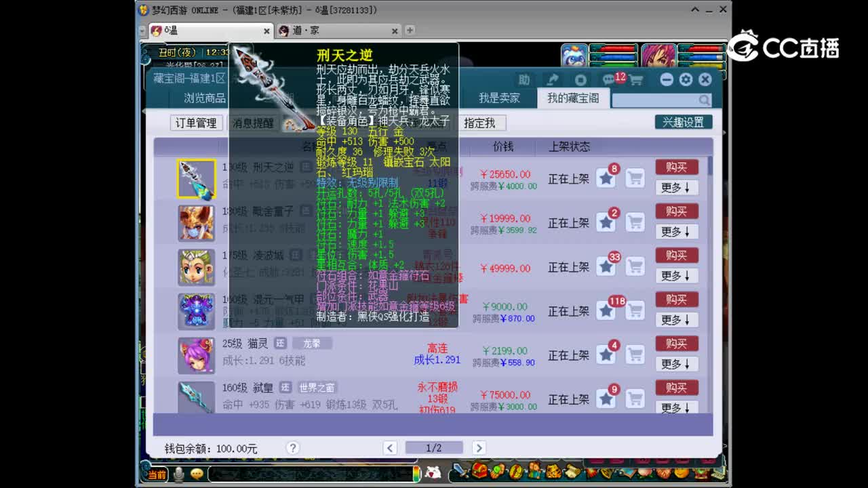Click the sword attack icon in bottom toolbar
The image size is (868, 488).
click(x=460, y=470)
